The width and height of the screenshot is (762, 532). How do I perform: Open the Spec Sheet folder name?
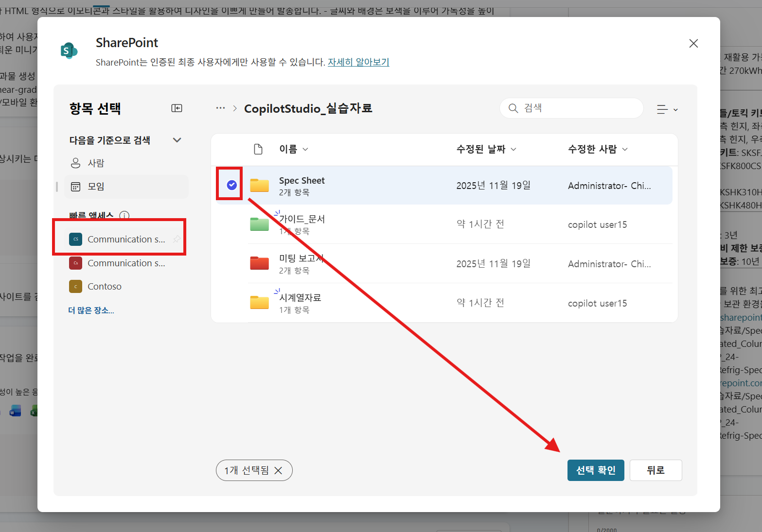[x=302, y=180]
